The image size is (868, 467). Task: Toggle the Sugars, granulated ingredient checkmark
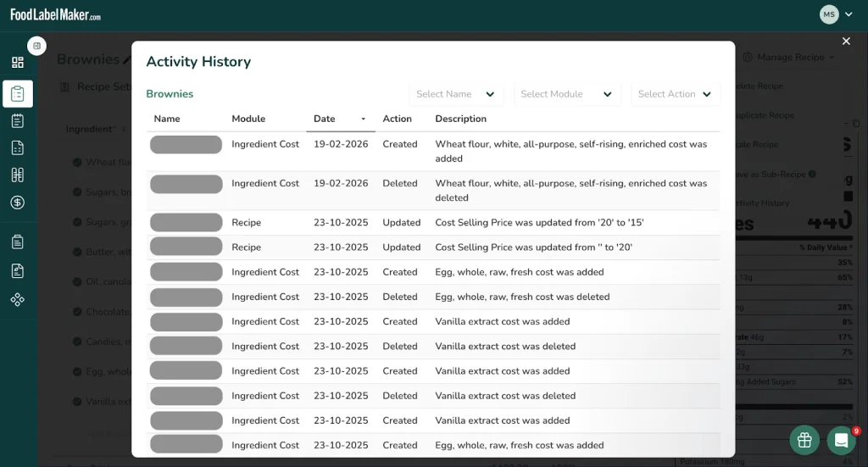tap(77, 222)
